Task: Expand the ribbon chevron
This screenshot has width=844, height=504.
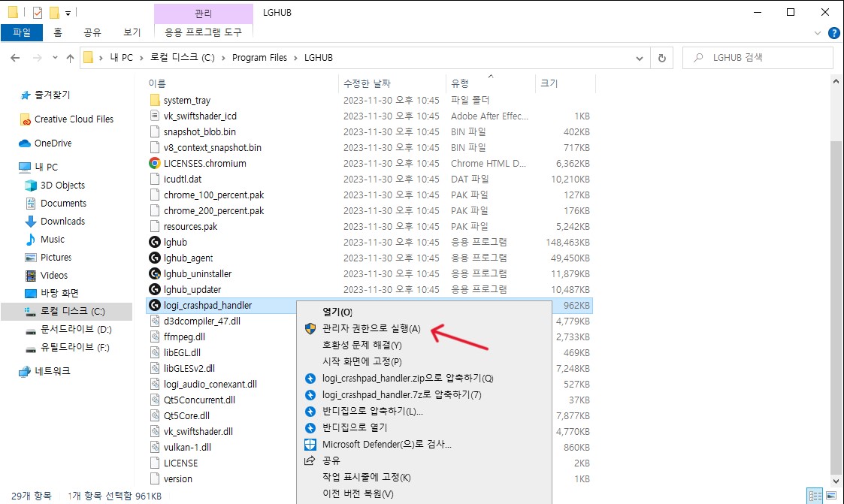Action: 818,33
